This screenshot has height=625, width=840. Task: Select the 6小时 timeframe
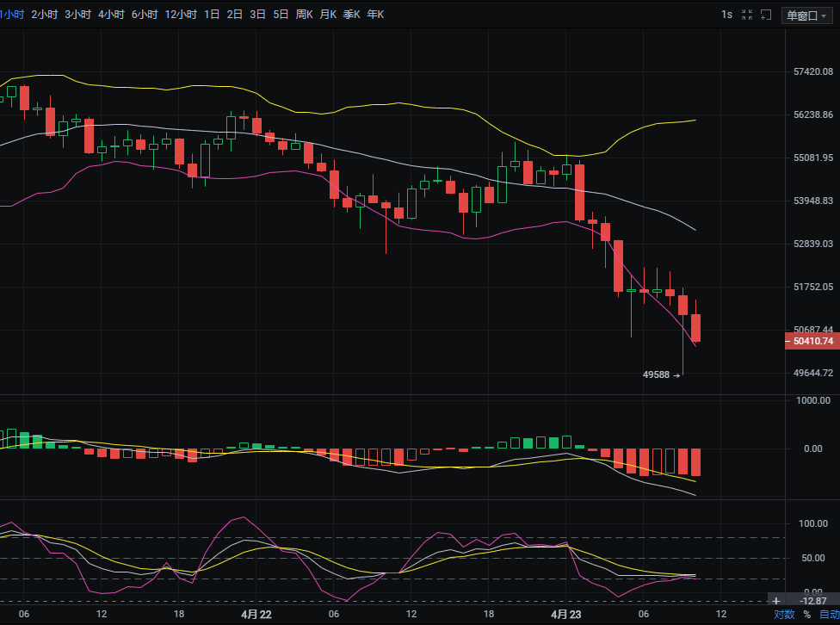145,15
